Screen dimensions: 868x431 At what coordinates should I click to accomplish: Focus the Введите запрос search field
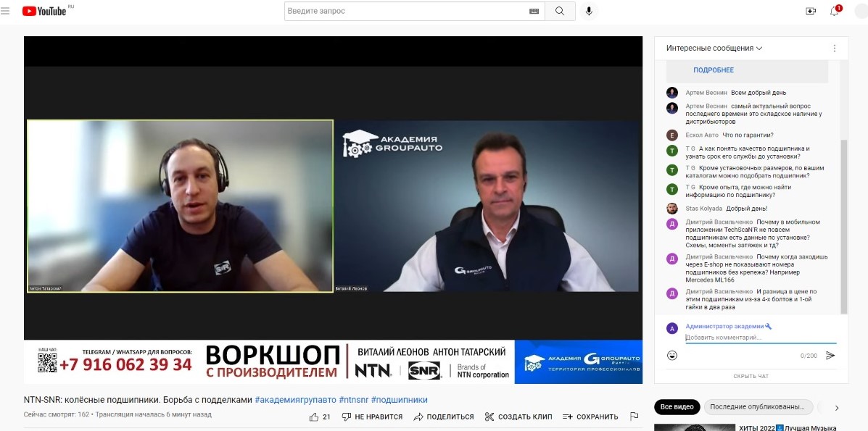pyautogui.click(x=406, y=11)
